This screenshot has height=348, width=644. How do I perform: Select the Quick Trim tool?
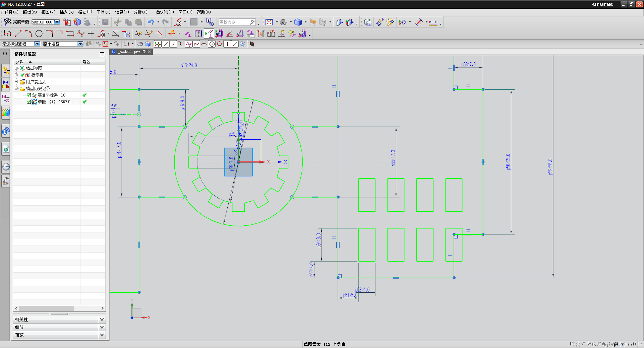click(138, 33)
